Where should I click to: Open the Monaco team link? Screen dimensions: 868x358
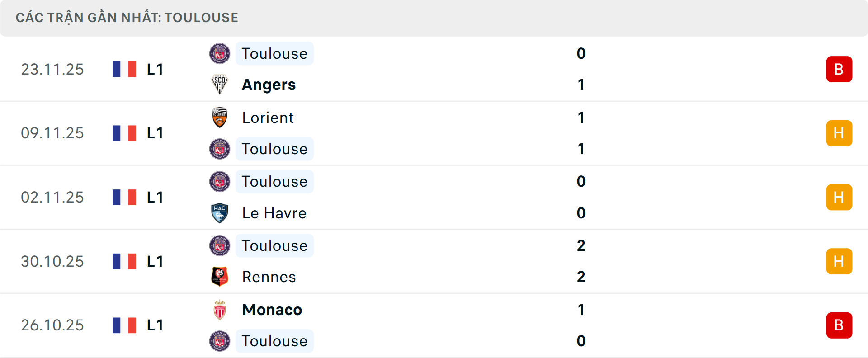[x=272, y=310]
